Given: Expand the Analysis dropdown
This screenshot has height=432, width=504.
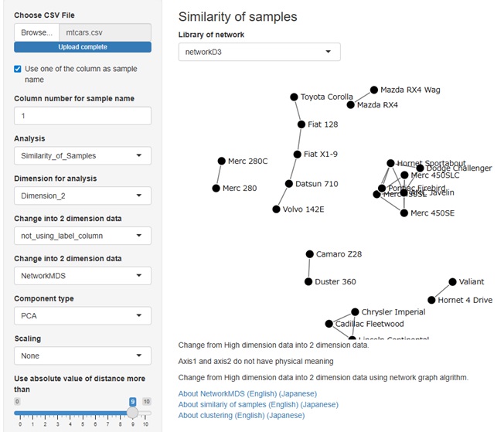Looking at the screenshot, I should pyautogui.click(x=82, y=155).
